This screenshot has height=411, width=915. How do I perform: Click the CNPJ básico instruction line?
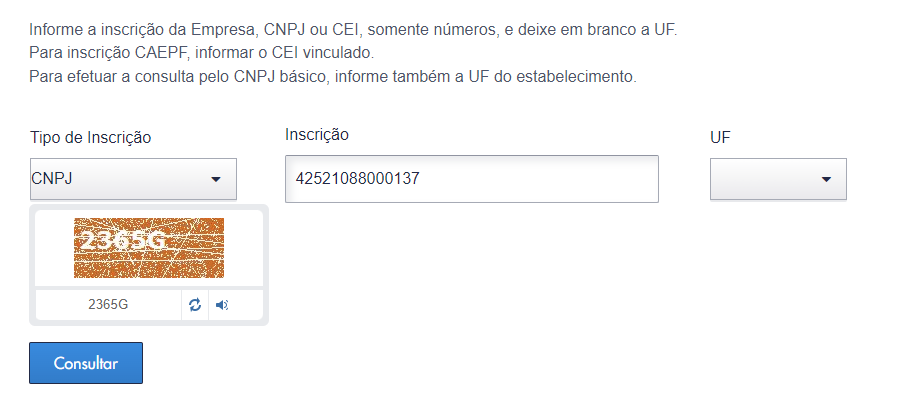pyautogui.click(x=332, y=76)
